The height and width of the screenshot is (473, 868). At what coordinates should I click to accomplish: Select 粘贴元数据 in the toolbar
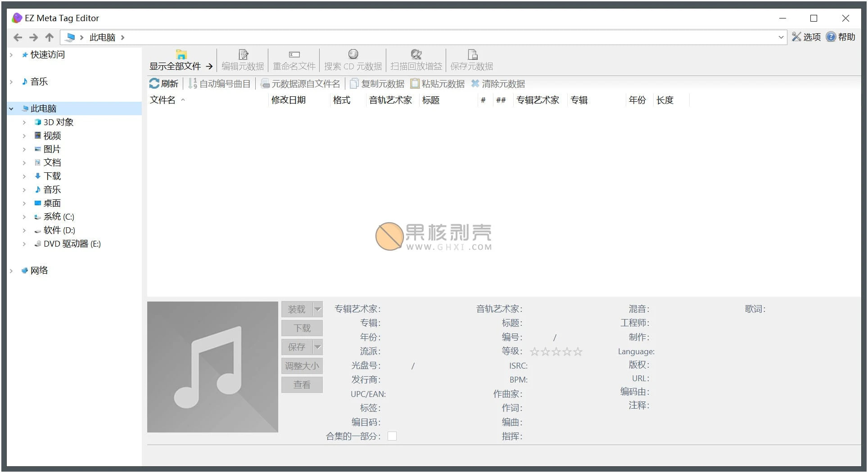coord(437,84)
